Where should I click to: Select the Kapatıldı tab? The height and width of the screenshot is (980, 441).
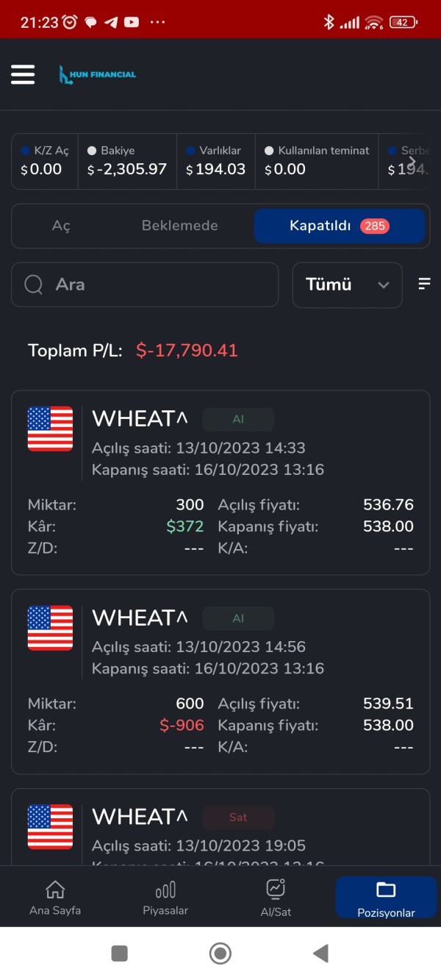pyautogui.click(x=340, y=226)
